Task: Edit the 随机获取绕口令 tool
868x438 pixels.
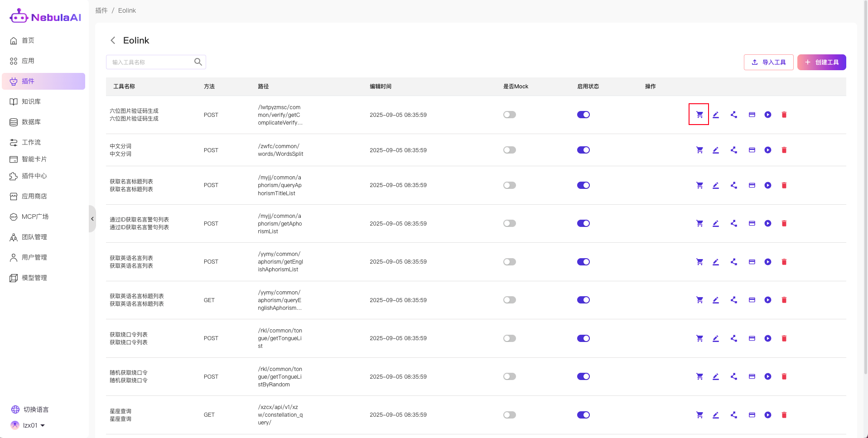Action: pos(716,376)
